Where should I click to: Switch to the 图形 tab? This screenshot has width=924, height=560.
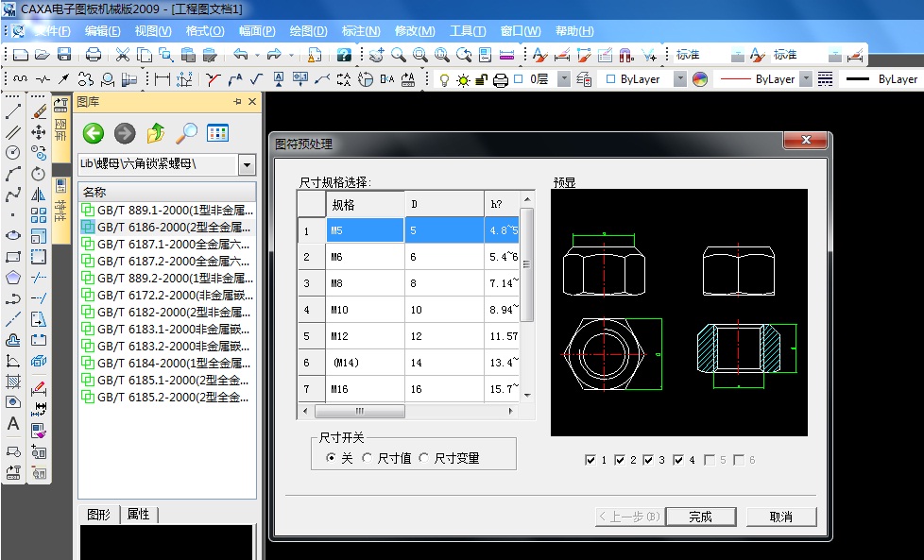tap(98, 515)
